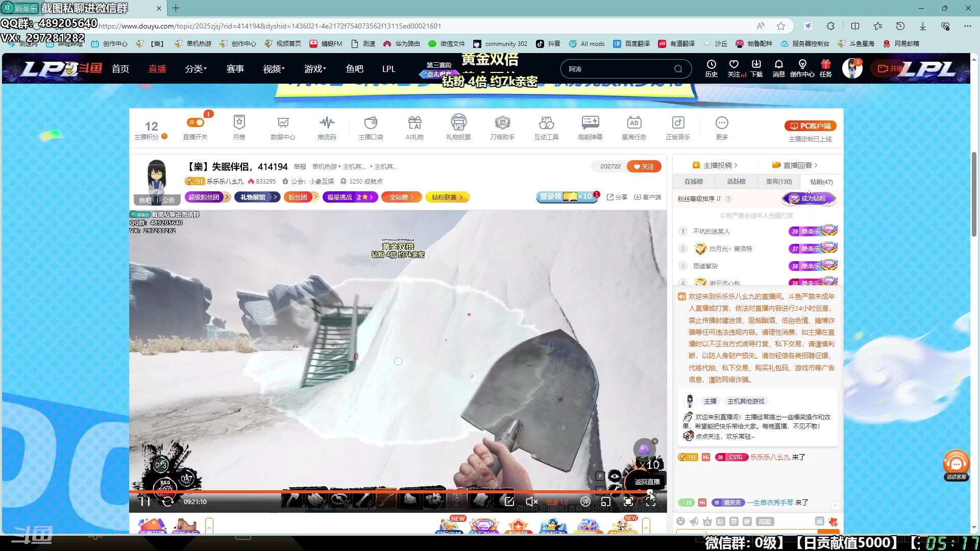
Task: Toggle the 梗 meme chat option
Action: (x=747, y=521)
